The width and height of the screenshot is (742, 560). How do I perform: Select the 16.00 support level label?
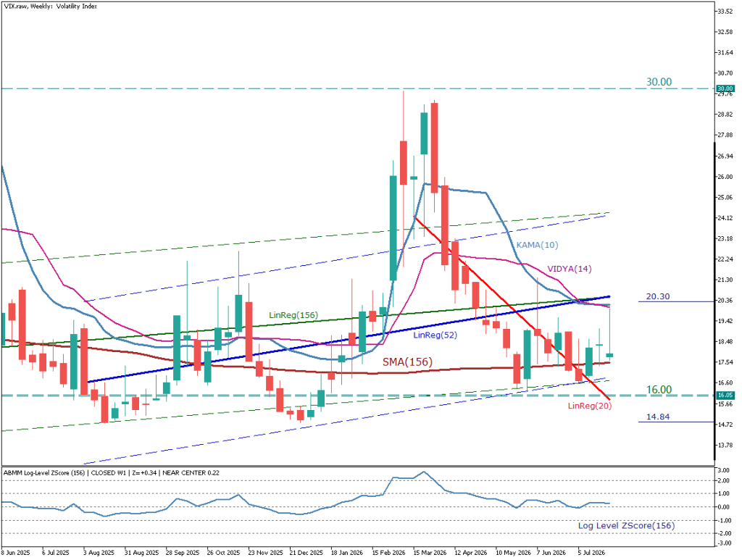[659, 389]
